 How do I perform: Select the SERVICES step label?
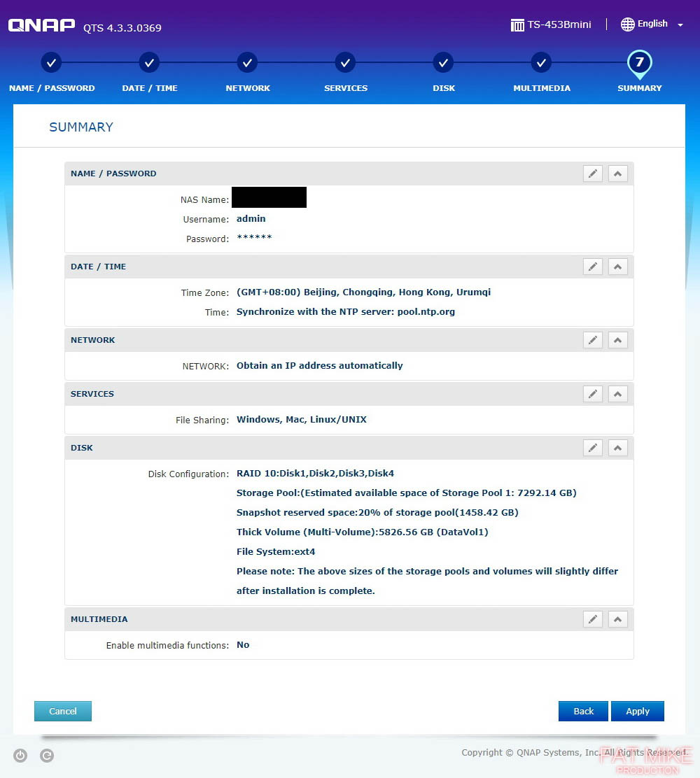pyautogui.click(x=346, y=88)
